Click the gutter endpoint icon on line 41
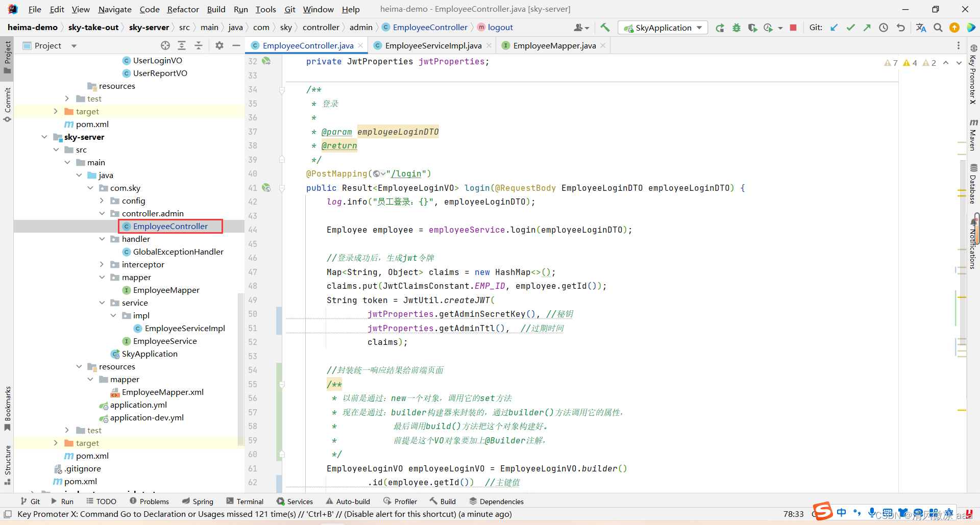This screenshot has width=980, height=525. (266, 188)
